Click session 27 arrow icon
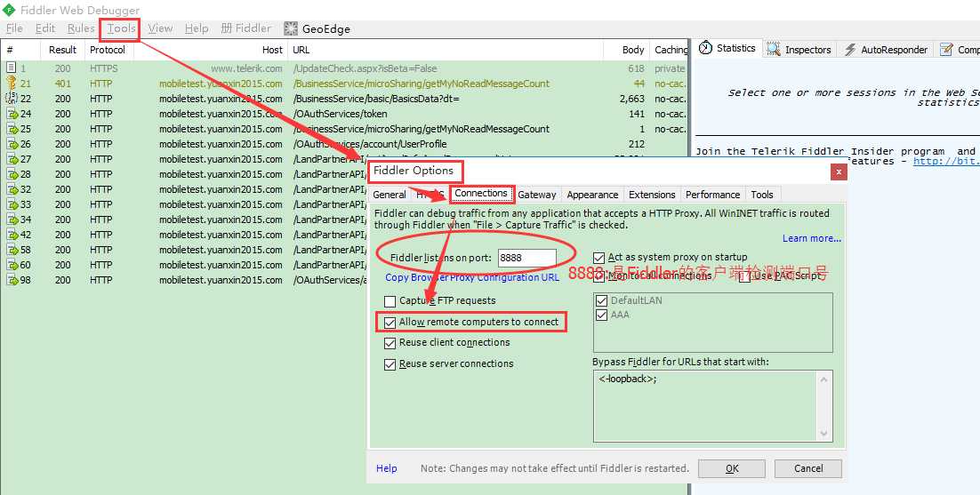This screenshot has height=495, width=980. pyautogui.click(x=12, y=159)
